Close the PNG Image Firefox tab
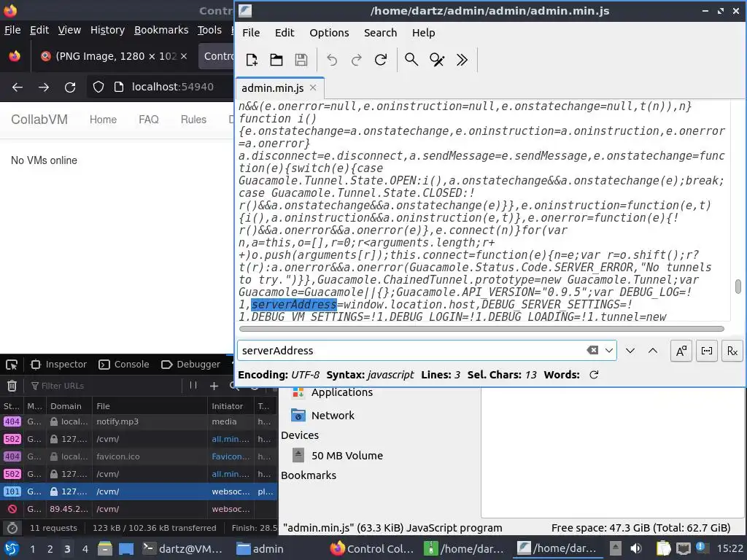 coord(184,56)
